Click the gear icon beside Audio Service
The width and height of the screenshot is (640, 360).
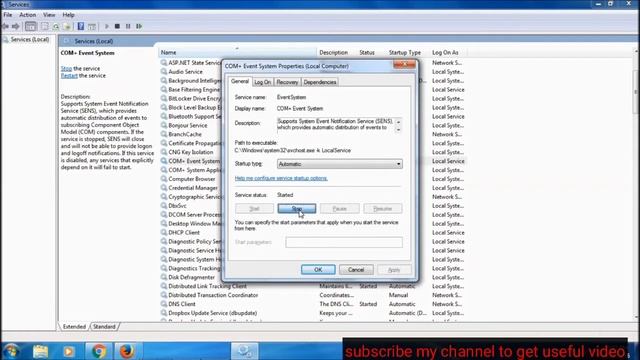tap(164, 71)
